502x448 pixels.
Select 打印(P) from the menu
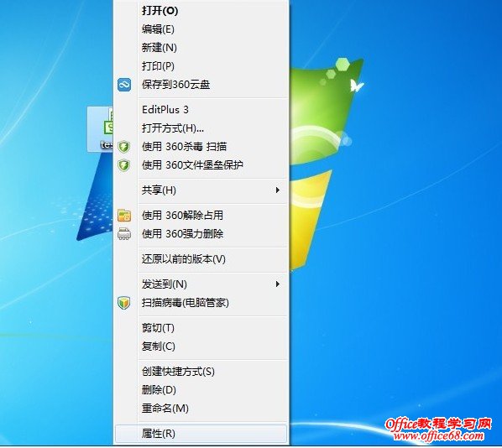pos(201,66)
